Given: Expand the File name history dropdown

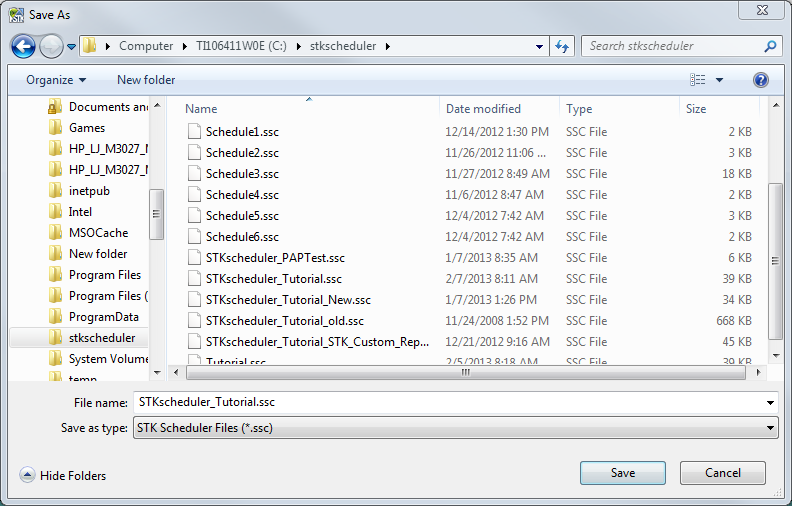Looking at the screenshot, I should point(769,402).
